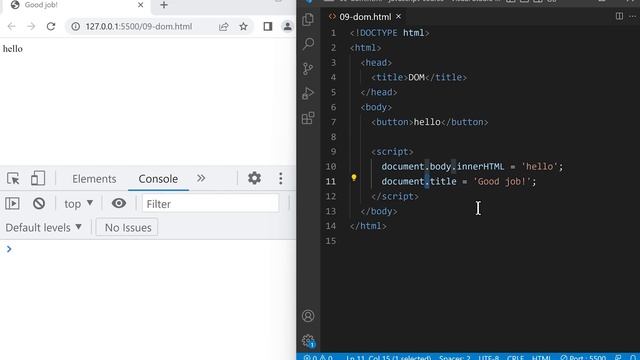
Task: Create a live expression with eye icon
Action: 119,203
